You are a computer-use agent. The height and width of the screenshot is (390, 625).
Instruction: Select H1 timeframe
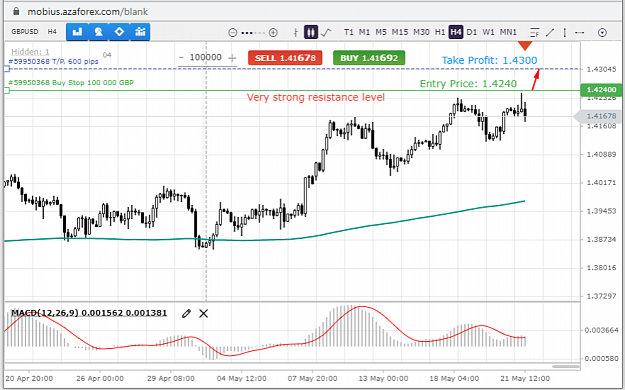coord(440,32)
